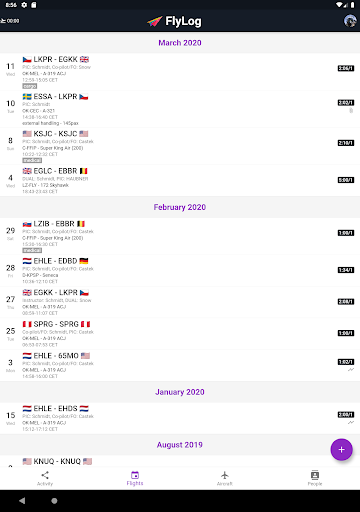The width and height of the screenshot is (360, 512).
Task: Click the February 2020 section header
Action: pyautogui.click(x=180, y=207)
